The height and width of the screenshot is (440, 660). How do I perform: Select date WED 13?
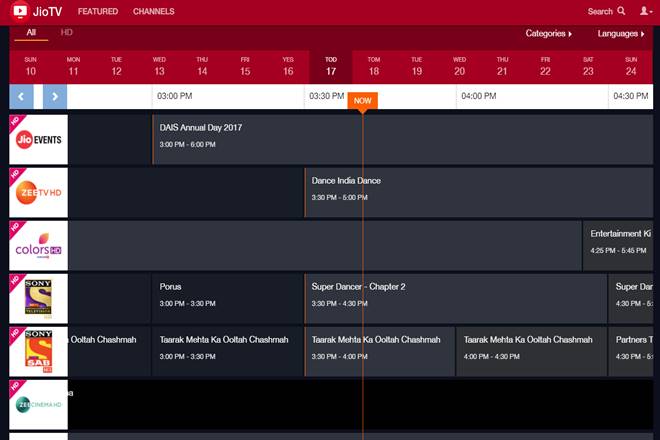(x=159, y=67)
